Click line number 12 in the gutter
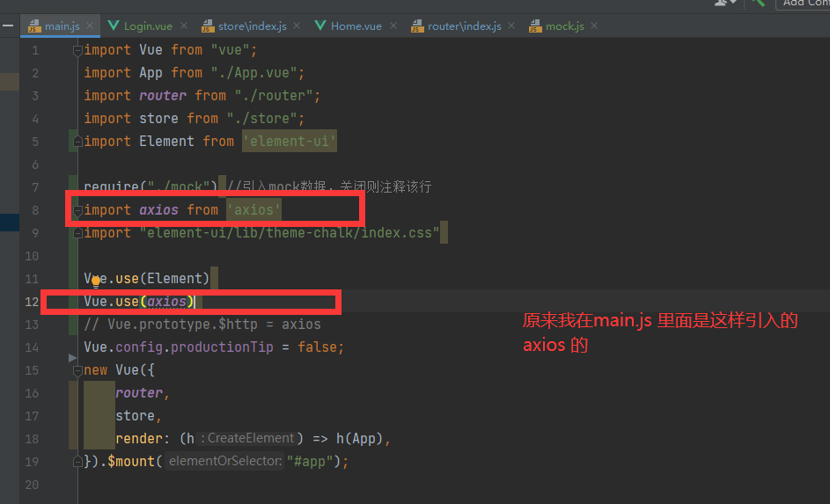Viewport: 830px width, 504px height. [x=32, y=302]
